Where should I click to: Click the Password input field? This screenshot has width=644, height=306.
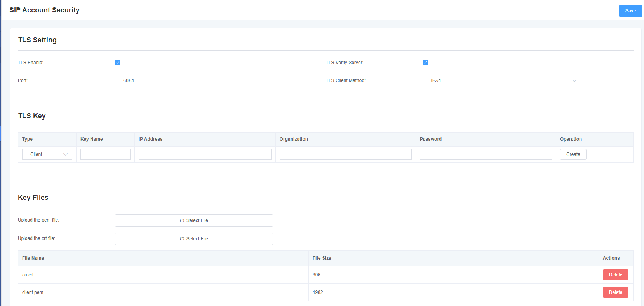(486, 154)
